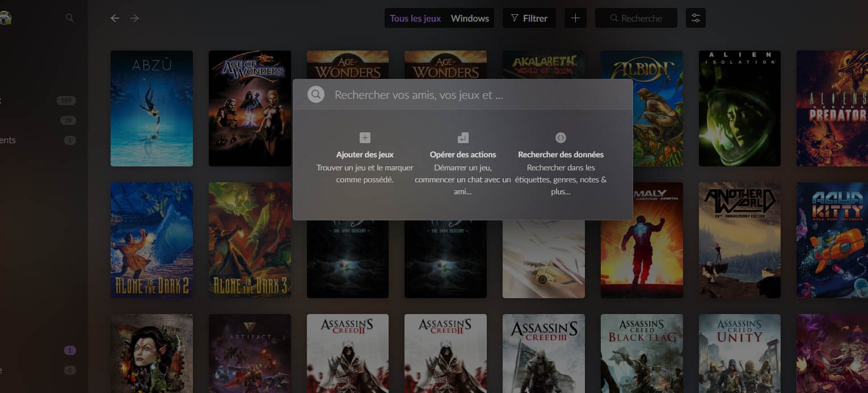The width and height of the screenshot is (868, 393).
Task: Click the plus button to add games
Action: click(x=575, y=18)
